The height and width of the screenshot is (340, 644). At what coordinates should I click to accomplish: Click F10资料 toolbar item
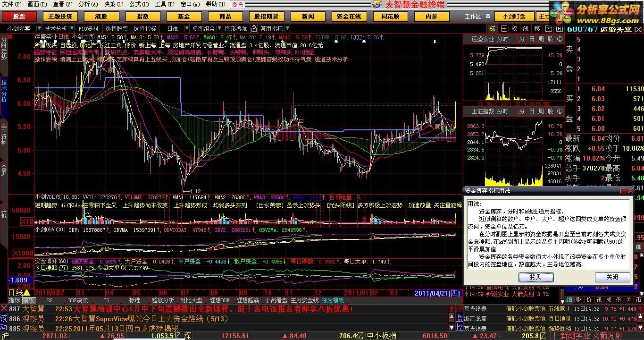(88, 28)
